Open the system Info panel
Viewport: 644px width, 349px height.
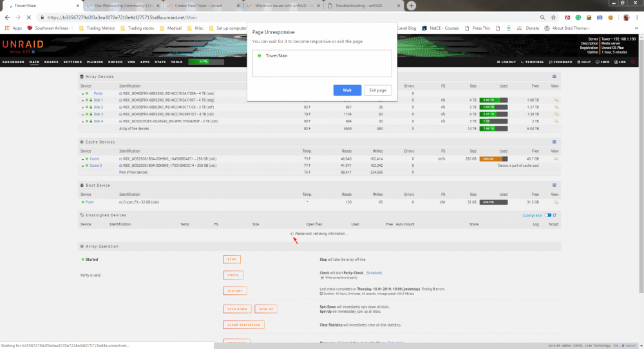603,62
